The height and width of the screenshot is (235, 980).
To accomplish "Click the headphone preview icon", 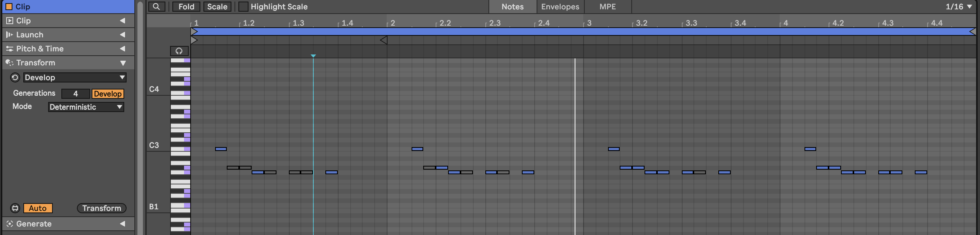I will (x=179, y=51).
